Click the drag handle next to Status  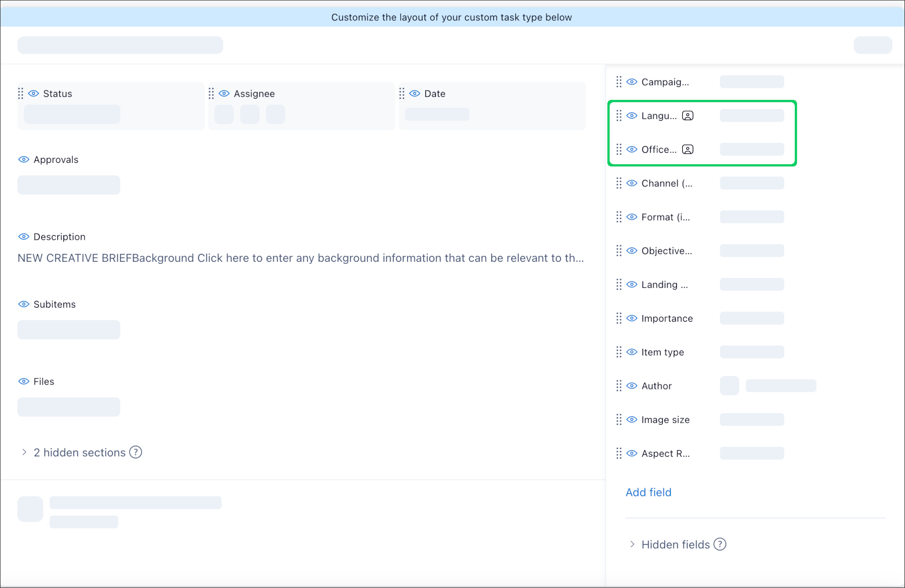click(x=21, y=93)
